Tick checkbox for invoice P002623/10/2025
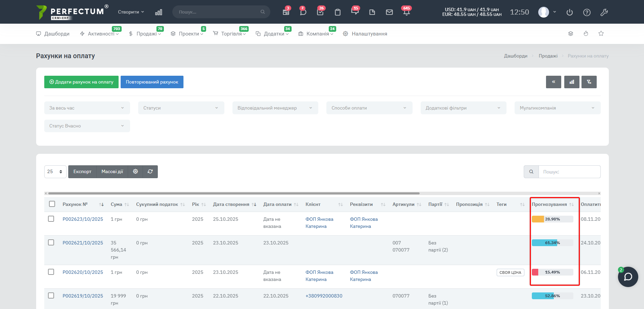 tap(51, 219)
